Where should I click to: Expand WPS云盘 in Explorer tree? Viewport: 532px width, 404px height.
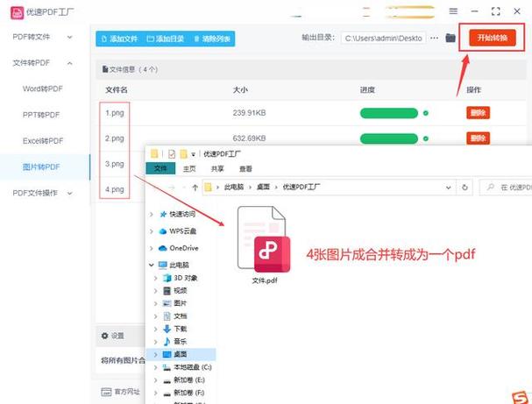point(152,231)
